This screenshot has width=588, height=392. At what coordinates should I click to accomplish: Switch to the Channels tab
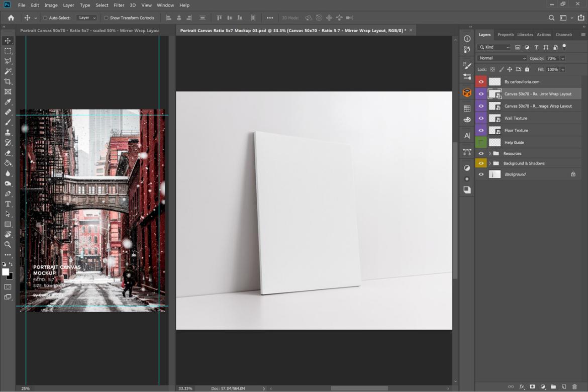(563, 35)
